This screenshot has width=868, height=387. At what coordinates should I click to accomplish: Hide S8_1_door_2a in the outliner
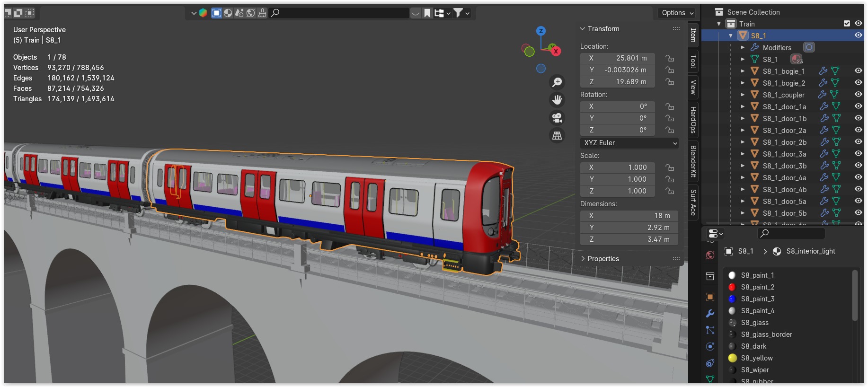(858, 130)
